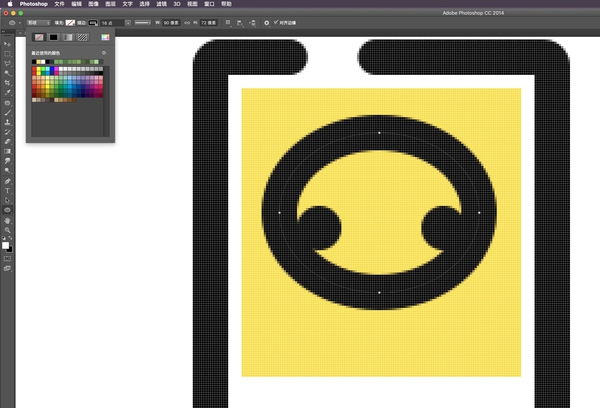Viewport: 600px width, 408px height.
Task: Set fill type to Pattern
Action: 82,37
